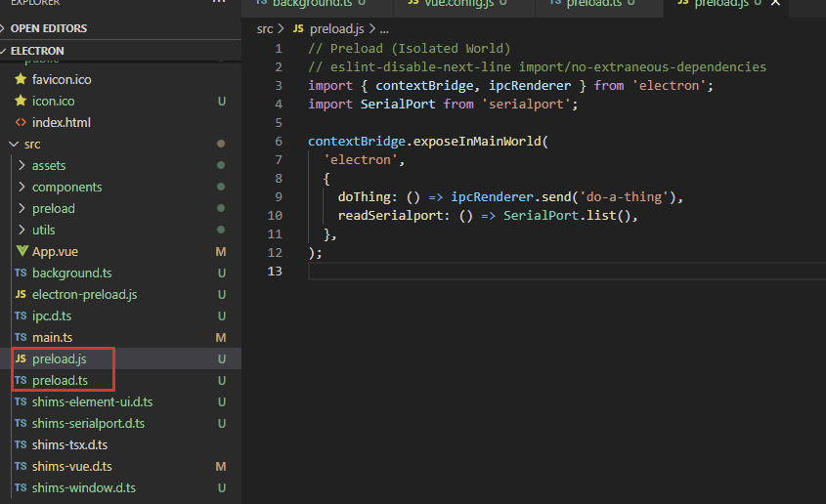This screenshot has width=826, height=504.
Task: Select preload.js in the file tree
Action: click(x=120, y=358)
